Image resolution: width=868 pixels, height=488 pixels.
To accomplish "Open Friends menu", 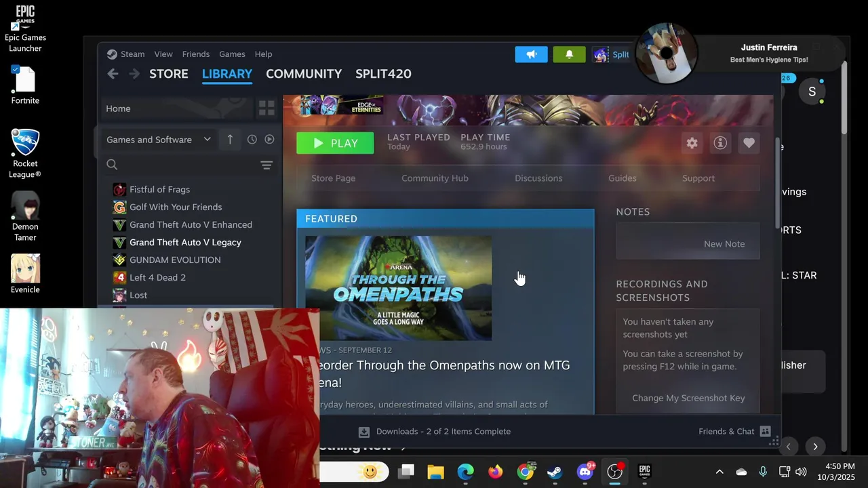I will [x=196, y=54].
